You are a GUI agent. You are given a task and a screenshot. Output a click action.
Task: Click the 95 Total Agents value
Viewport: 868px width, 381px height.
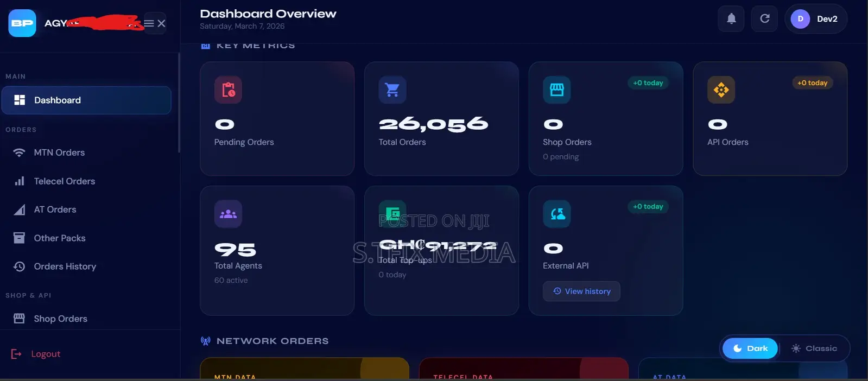(235, 249)
